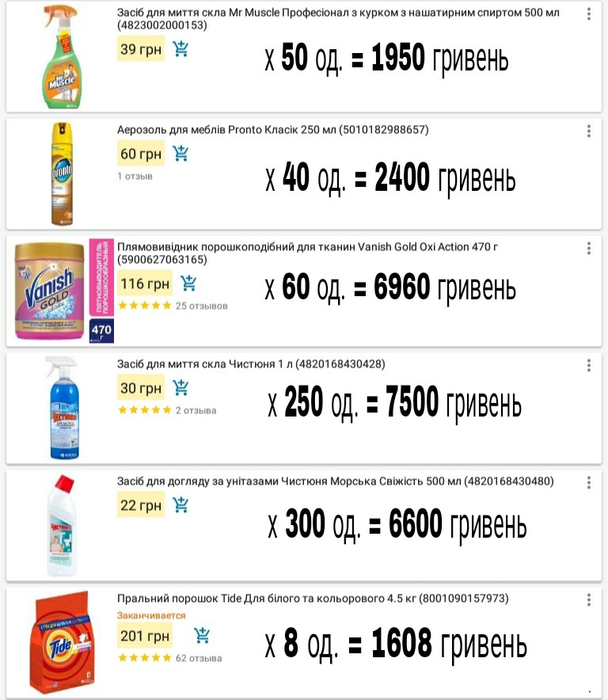Viewport: 608px width, 700px height.
Task: Add Pronto furniture aerosol to cart
Action: pyautogui.click(x=180, y=153)
